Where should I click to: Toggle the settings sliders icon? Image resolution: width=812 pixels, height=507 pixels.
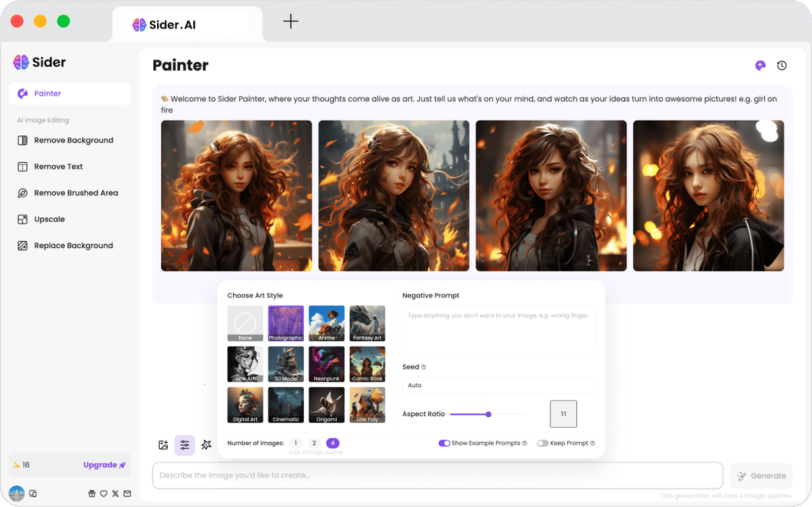(185, 445)
